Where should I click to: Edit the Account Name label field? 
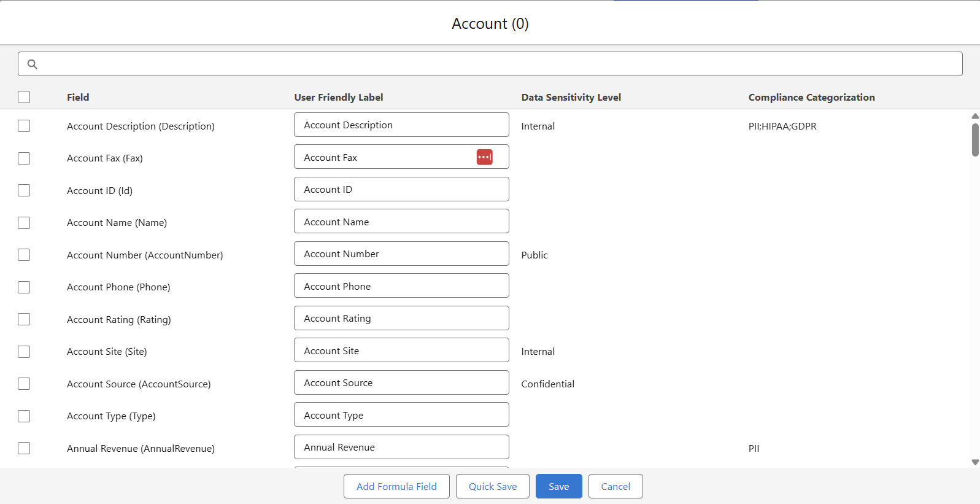tap(401, 222)
